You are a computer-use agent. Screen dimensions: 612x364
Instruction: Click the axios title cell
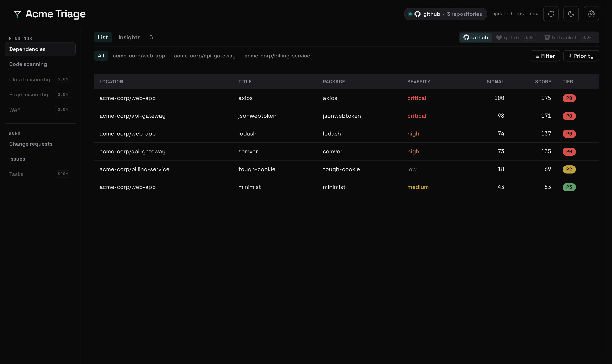point(245,98)
